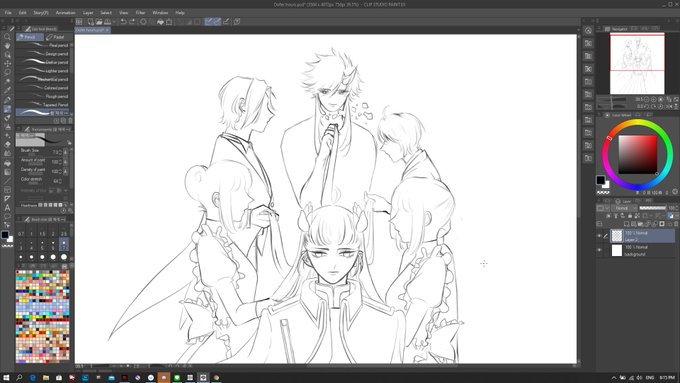Click the foreground black main color swatch
This screenshot has height=383, width=680.
tap(600, 180)
